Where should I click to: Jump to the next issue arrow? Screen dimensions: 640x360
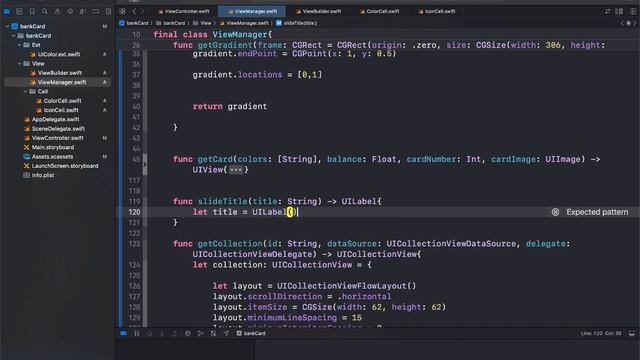click(x=635, y=23)
